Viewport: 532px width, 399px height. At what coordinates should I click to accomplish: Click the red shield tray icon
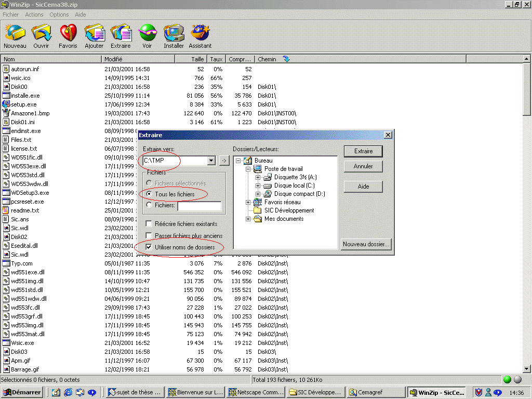[478, 392]
